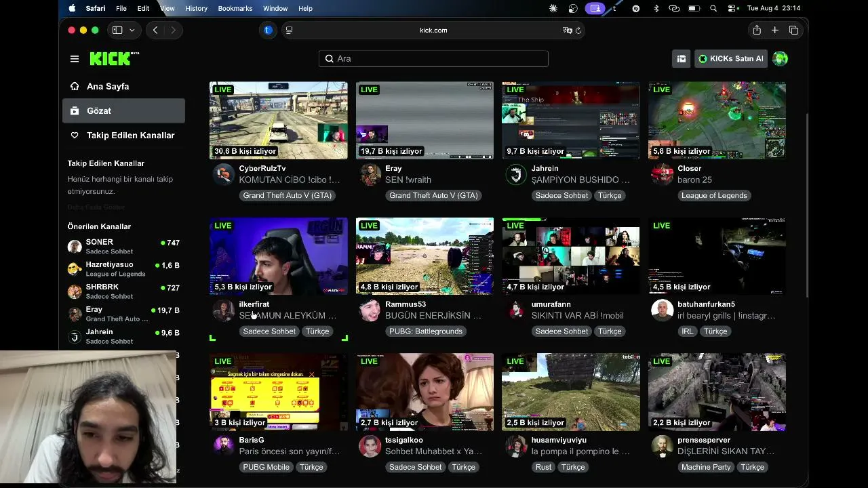
Task: Open Control Center in the menu bar
Action: click(x=733, y=8)
